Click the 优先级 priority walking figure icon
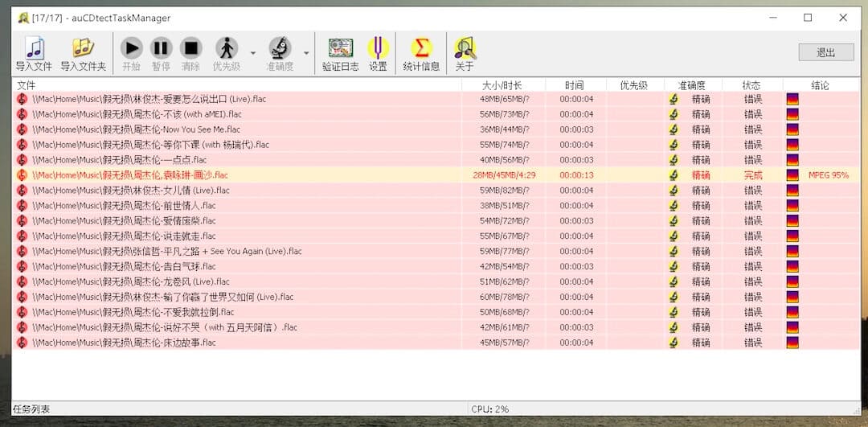The width and height of the screenshot is (868, 427). 227,49
